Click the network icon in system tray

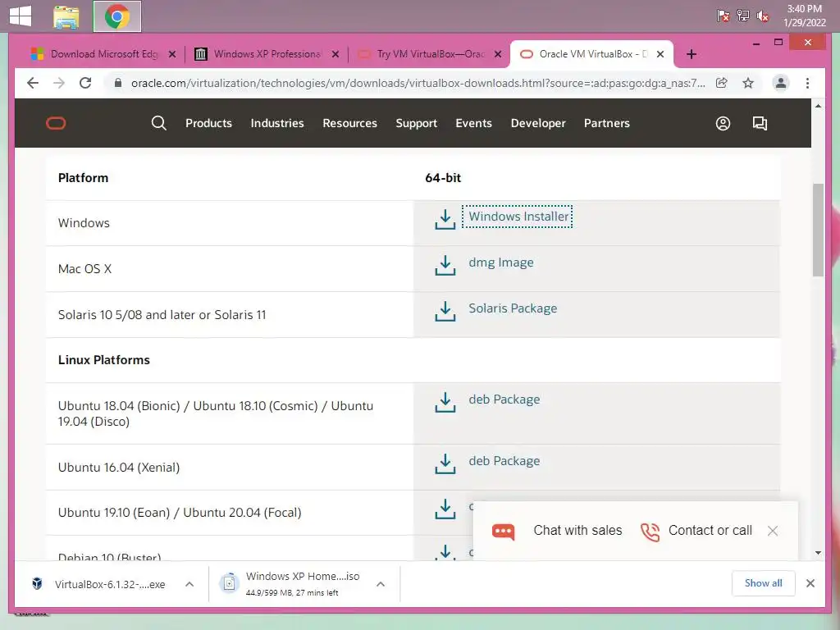pos(743,16)
